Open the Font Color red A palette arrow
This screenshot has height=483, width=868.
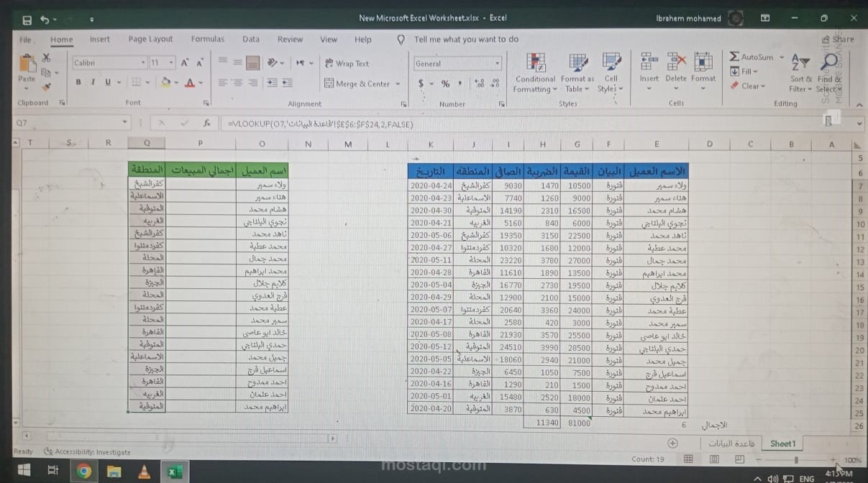pos(201,83)
